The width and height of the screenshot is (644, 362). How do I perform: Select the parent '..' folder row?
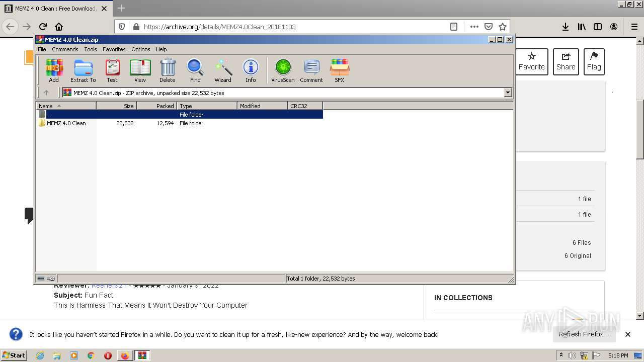click(x=180, y=115)
